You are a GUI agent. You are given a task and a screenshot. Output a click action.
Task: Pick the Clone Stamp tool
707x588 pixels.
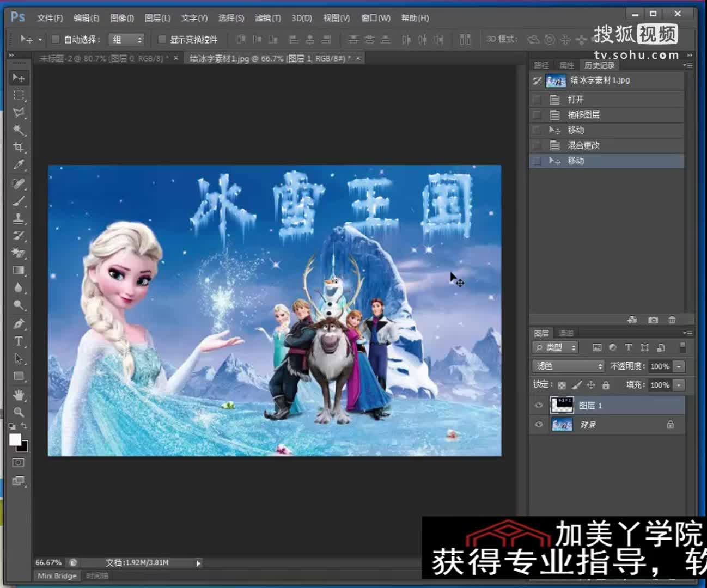[x=19, y=218]
